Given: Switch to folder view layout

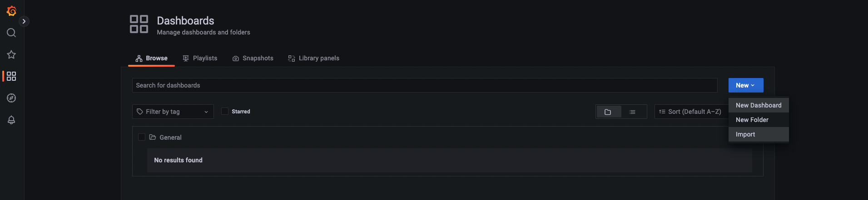Looking at the screenshot, I should coord(609,112).
